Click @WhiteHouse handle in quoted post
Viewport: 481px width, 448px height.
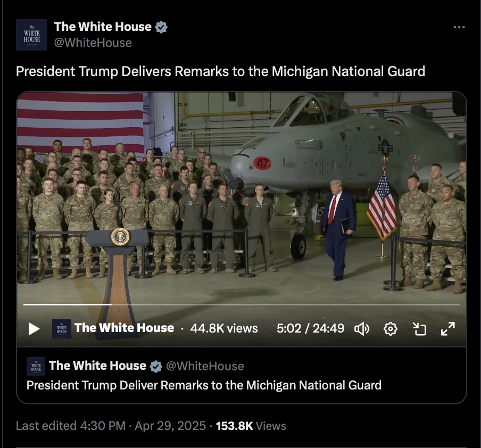pos(205,366)
